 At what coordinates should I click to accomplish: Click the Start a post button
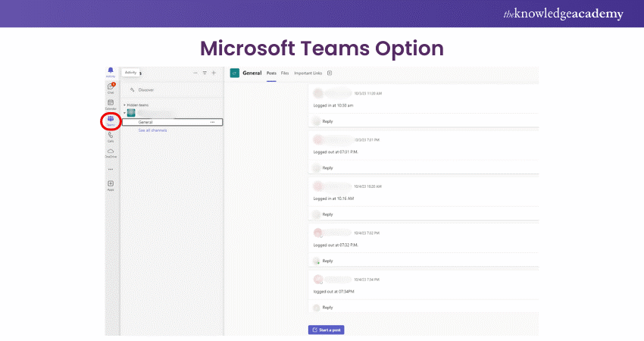click(326, 330)
